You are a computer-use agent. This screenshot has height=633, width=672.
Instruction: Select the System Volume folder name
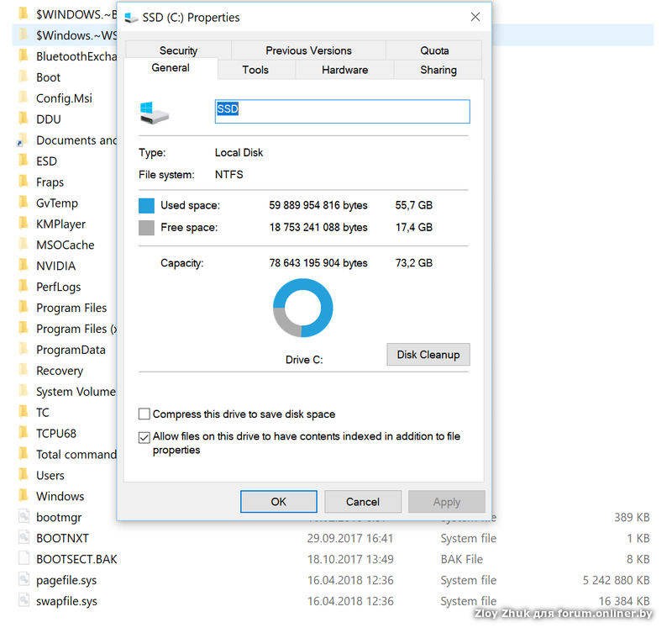(x=76, y=392)
